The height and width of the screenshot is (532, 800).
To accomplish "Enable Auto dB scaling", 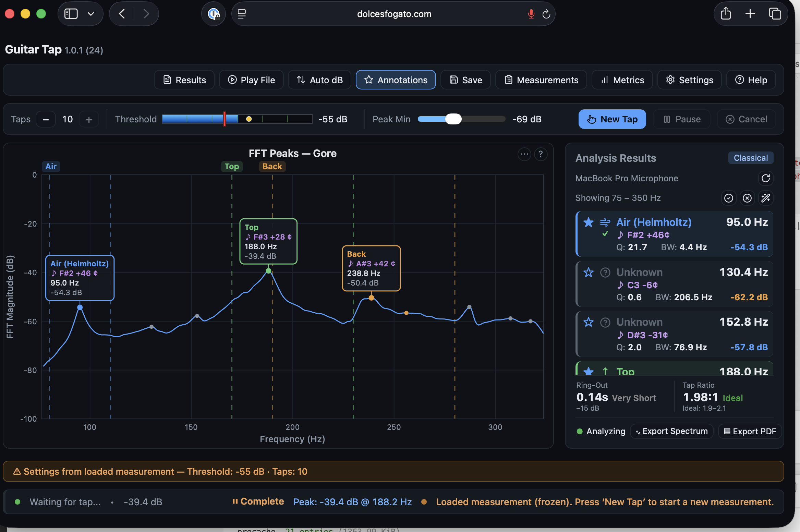I will 319,80.
